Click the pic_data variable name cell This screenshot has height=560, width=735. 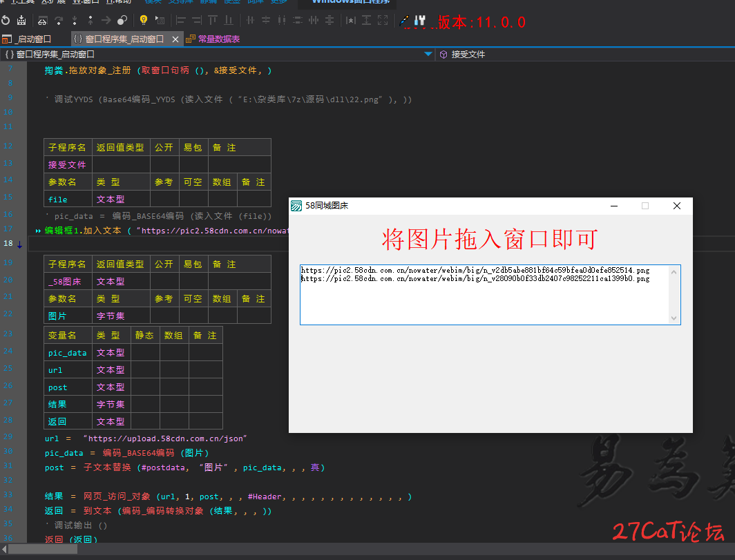[x=68, y=352]
